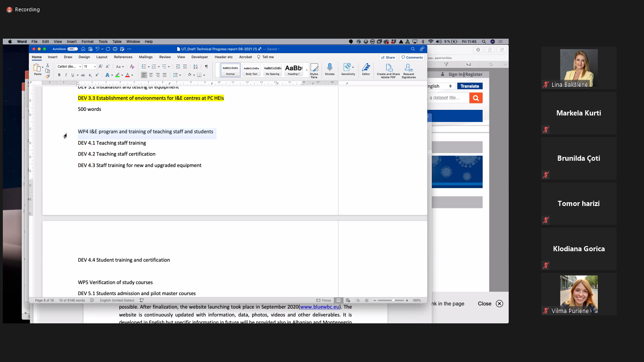Open the Design ribbon tab

point(84,57)
